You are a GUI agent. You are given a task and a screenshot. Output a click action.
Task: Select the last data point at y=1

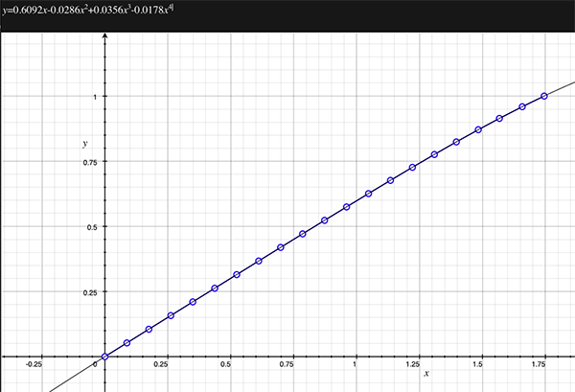pos(544,96)
